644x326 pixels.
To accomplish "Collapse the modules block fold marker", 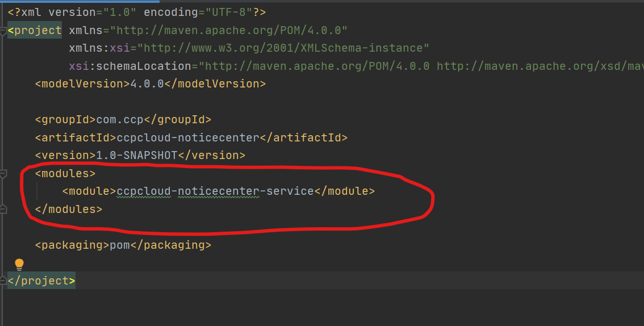I will (3, 173).
